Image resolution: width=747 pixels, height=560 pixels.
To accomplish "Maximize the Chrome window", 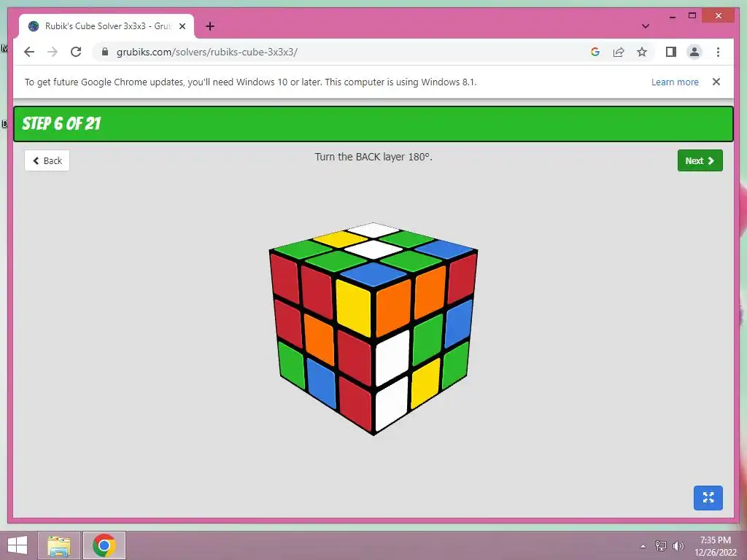I will coord(692,16).
